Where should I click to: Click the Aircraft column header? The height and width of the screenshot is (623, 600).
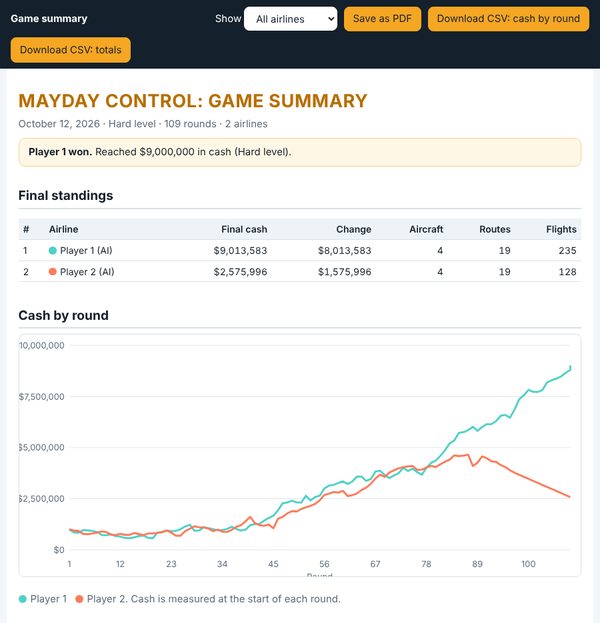click(426, 229)
